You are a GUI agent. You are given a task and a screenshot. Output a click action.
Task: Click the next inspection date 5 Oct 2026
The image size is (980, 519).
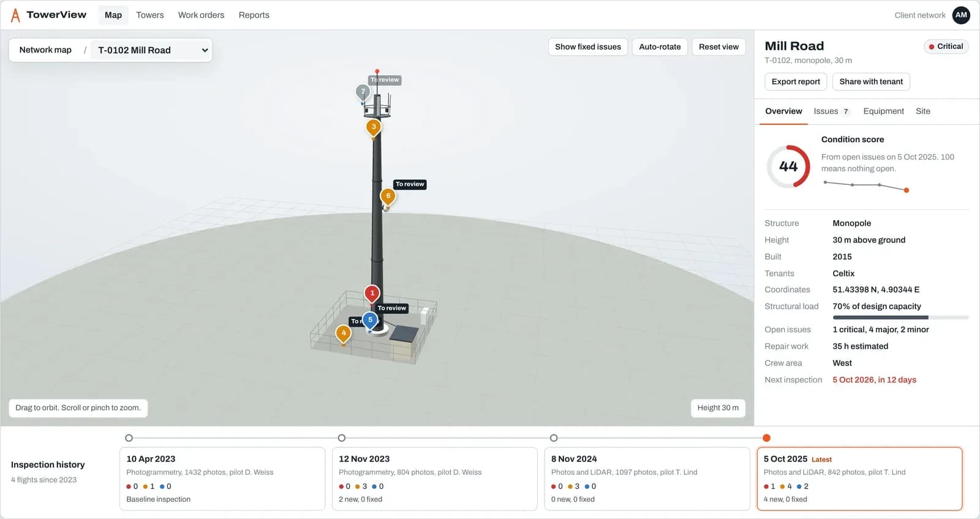click(x=874, y=380)
